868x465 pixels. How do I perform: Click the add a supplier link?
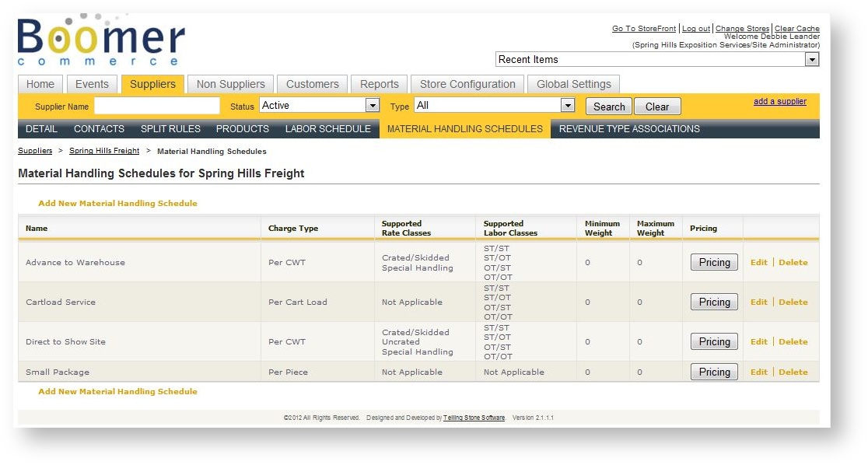[x=780, y=101]
